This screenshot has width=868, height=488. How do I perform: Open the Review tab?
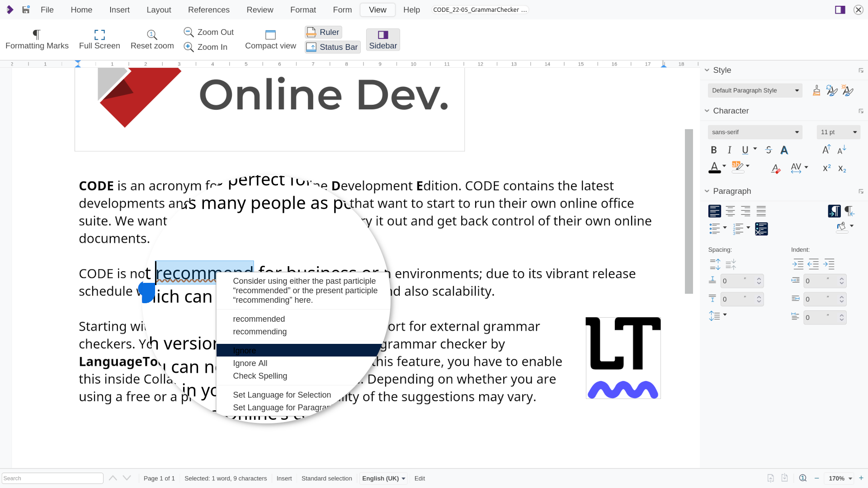(x=260, y=9)
